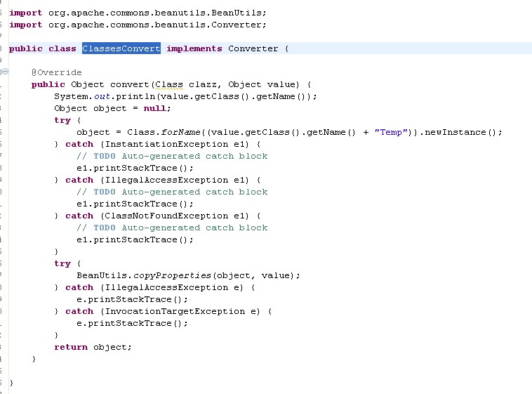Screen dimensions: 532x394
Task: Click the return object statement
Action: coord(93,347)
